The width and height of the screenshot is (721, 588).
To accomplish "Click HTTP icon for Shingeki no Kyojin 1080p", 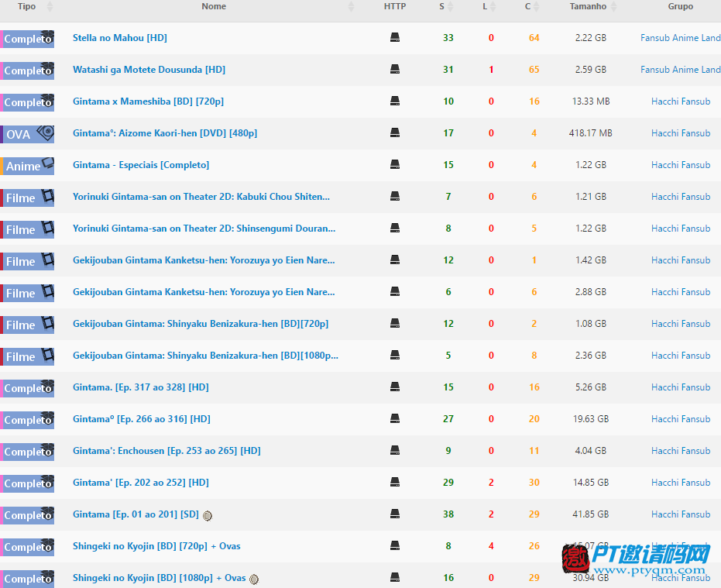I will [x=394, y=577].
